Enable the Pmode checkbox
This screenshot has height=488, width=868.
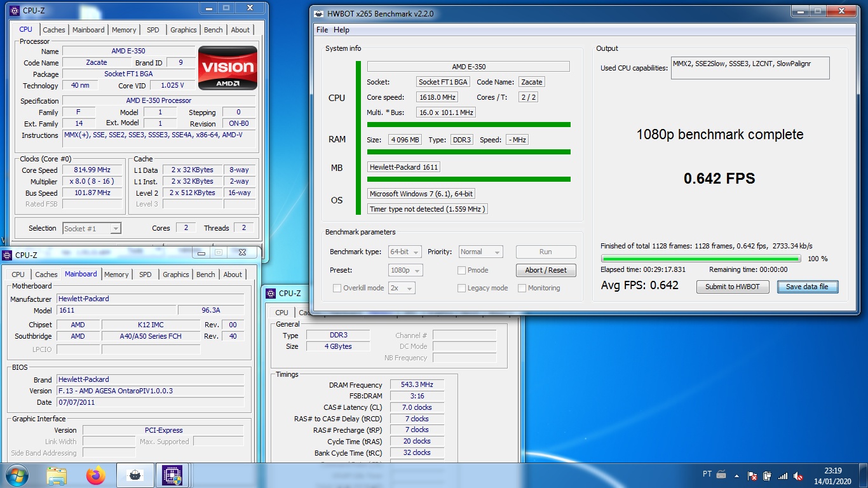tap(461, 270)
